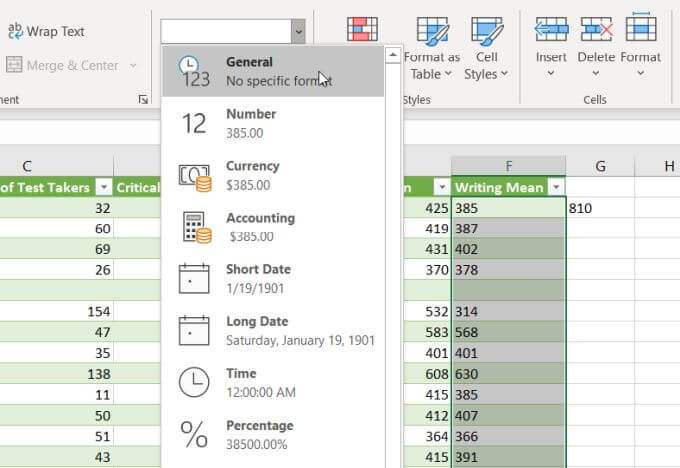
Task: Click the alignment dialog launcher icon
Action: [x=143, y=99]
